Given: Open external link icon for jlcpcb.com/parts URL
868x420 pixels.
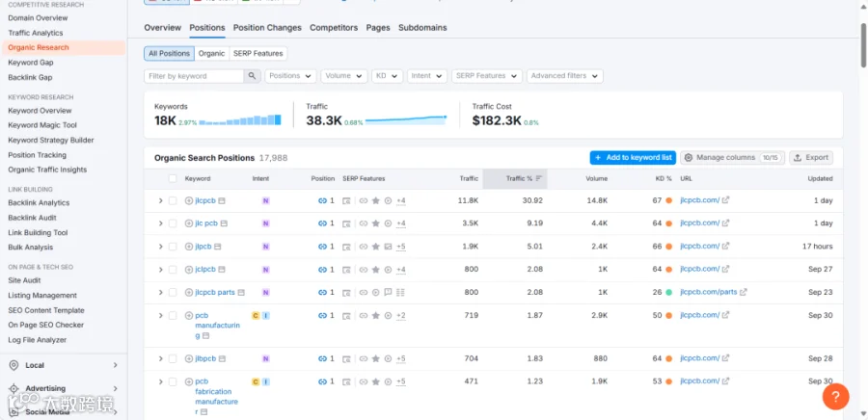Looking at the screenshot, I should (744, 292).
